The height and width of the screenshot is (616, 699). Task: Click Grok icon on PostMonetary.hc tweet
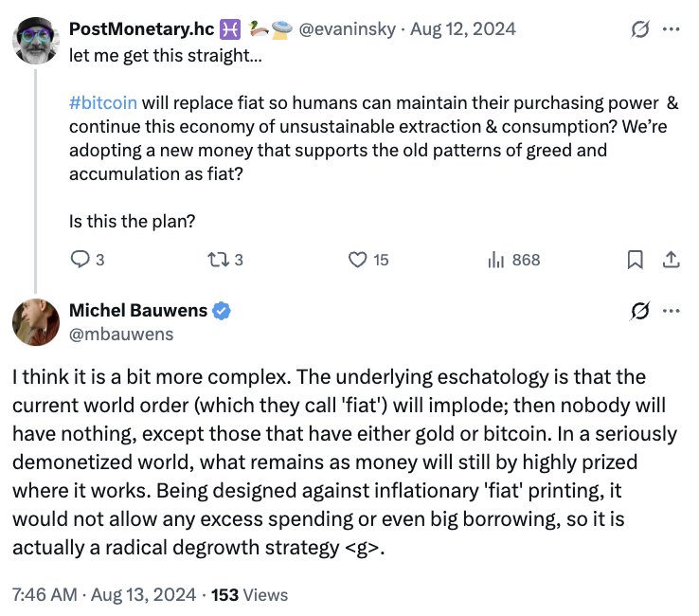pyautogui.click(x=639, y=28)
